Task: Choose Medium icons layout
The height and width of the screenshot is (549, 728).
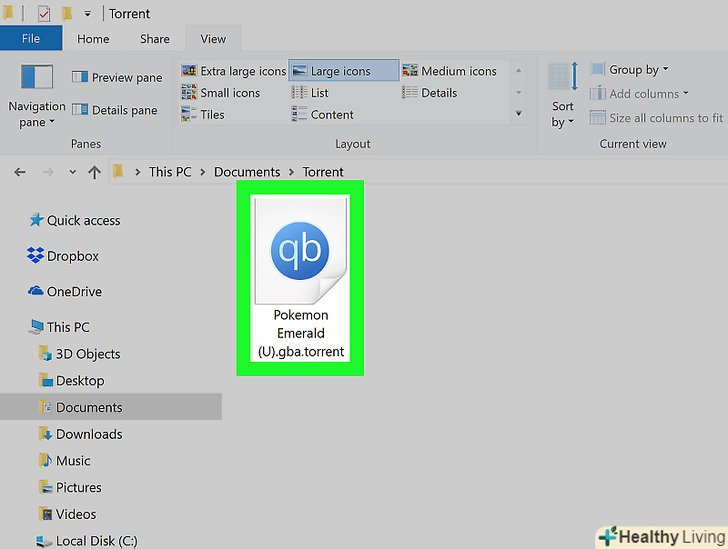Action: pyautogui.click(x=449, y=71)
